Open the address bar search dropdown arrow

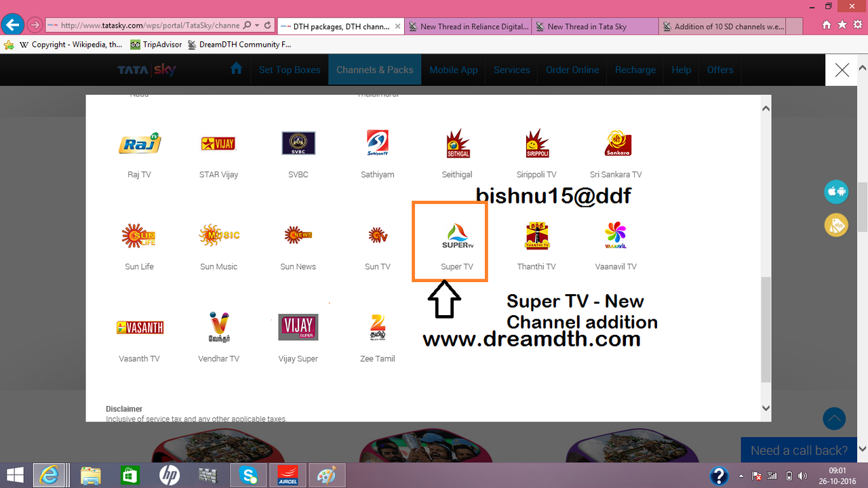[x=257, y=26]
